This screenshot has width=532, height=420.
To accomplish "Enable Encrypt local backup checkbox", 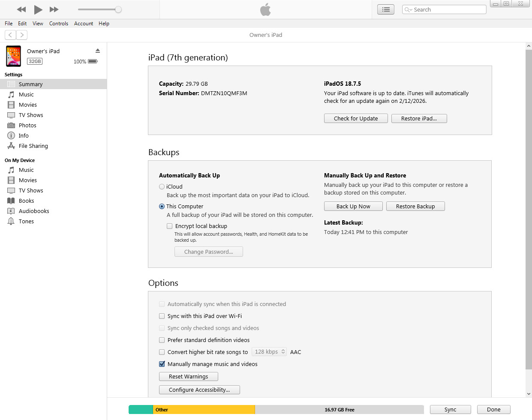I will pyautogui.click(x=170, y=226).
